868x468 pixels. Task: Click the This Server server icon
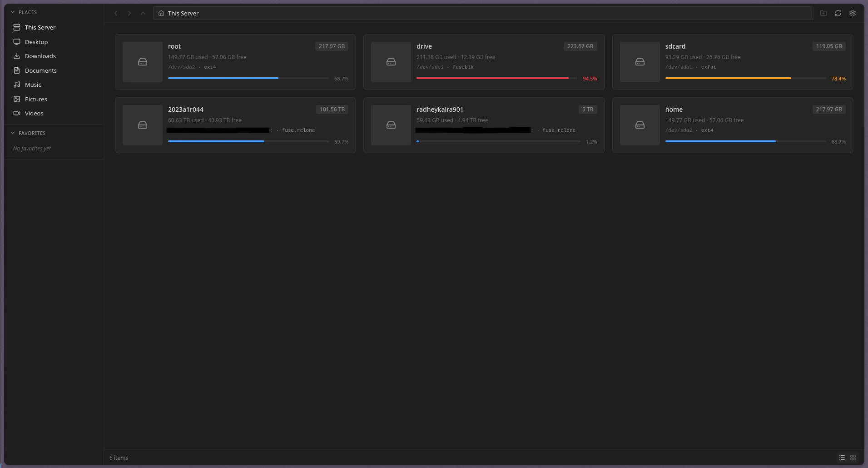point(17,27)
